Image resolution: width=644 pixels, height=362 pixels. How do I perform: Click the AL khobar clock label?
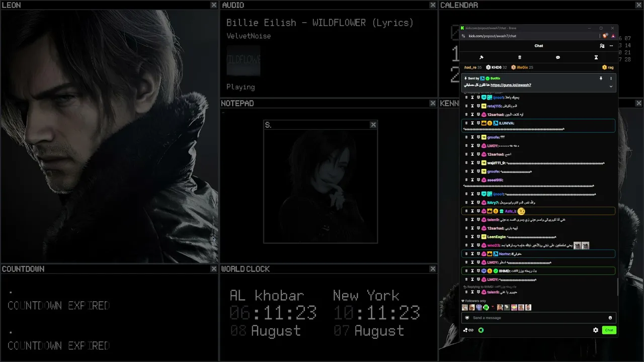pyautogui.click(x=267, y=296)
